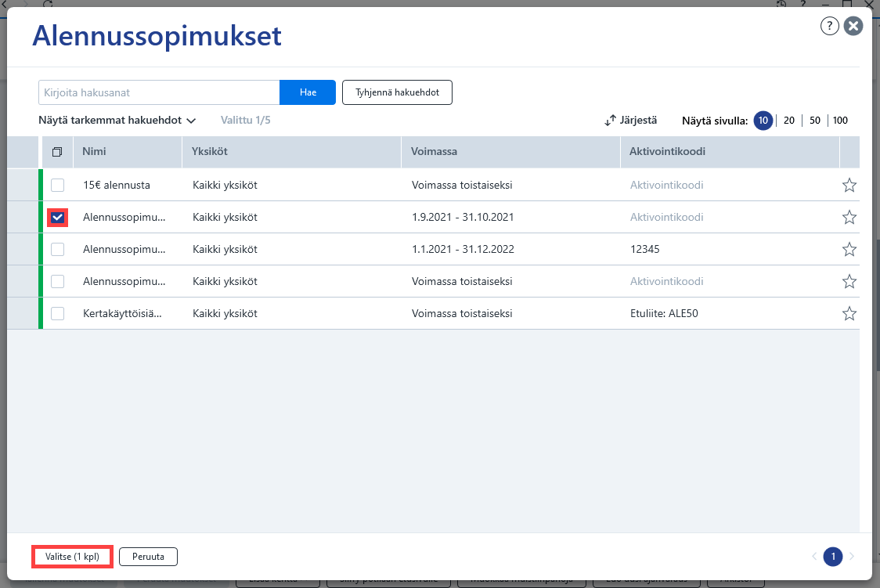Uncheck the selected Alennussopimu... checkbox

pos(58,218)
